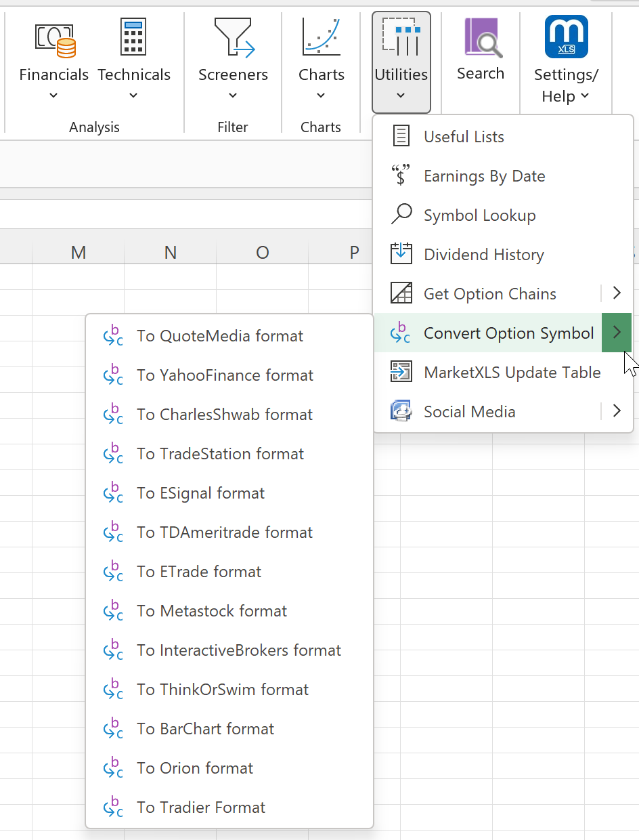Click the icon beside To TradeStation format
Viewport: 639px width, 840px height.
point(113,454)
